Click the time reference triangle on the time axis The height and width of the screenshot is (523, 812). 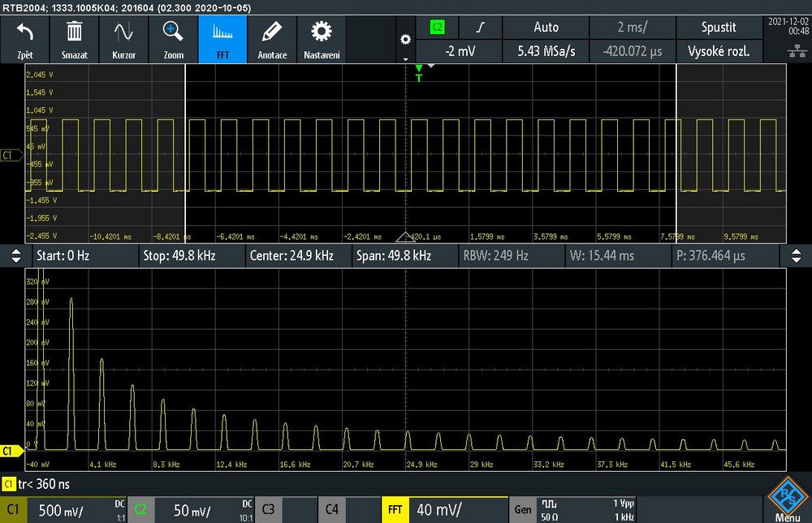click(x=405, y=237)
